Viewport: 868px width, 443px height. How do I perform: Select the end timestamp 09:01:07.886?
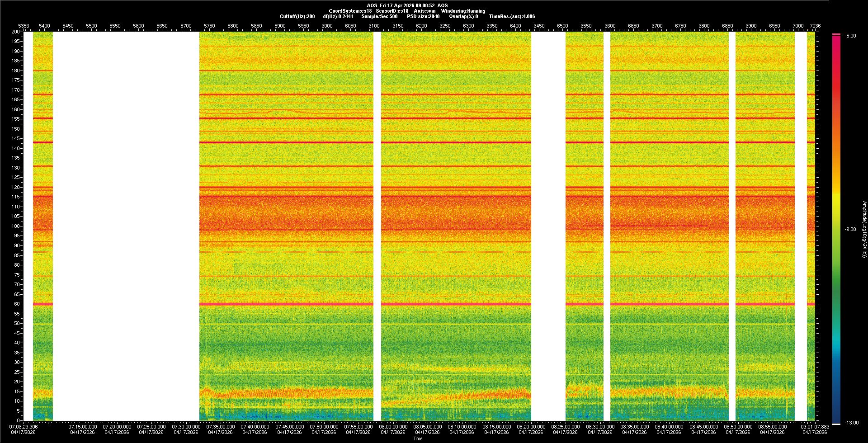pyautogui.click(x=815, y=427)
